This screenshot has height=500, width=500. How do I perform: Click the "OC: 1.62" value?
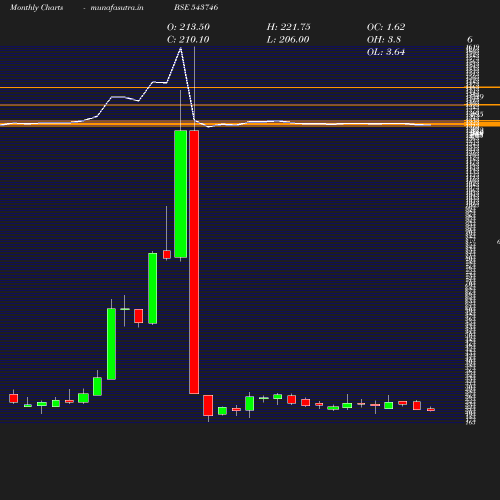[x=386, y=27]
